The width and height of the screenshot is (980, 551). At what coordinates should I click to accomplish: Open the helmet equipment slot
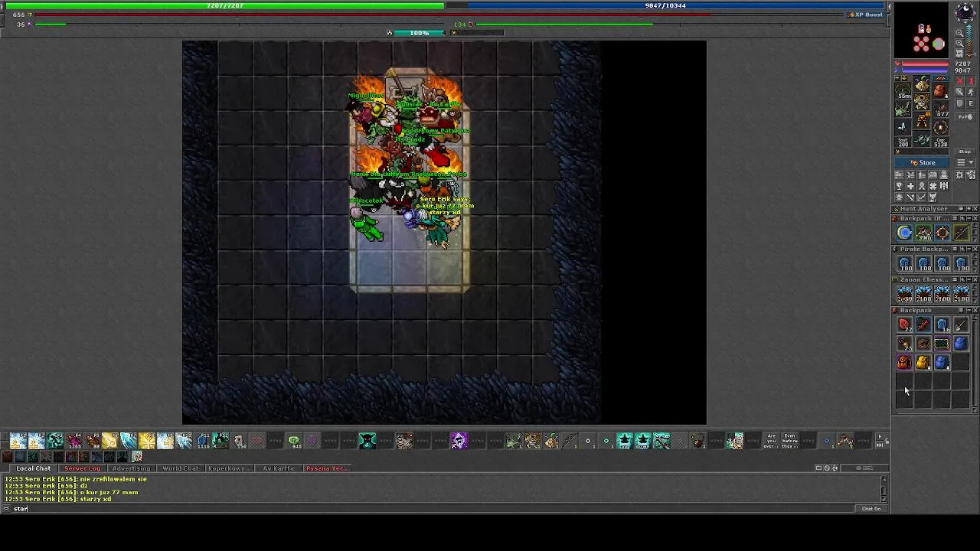922,83
